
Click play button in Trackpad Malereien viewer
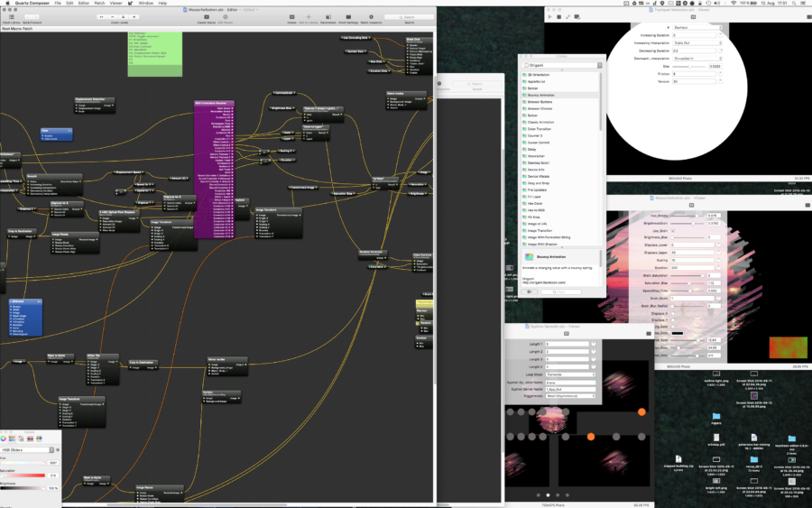[x=549, y=17]
